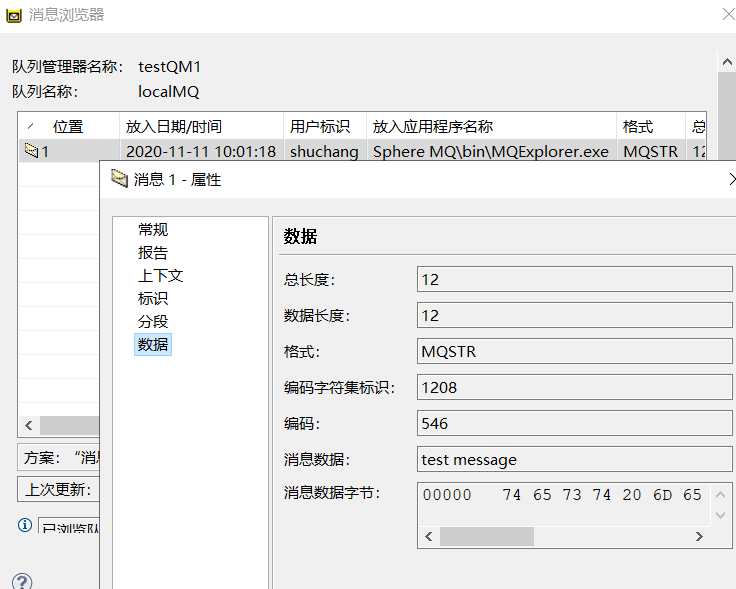
Task: Click the 格式 field showing MQSTR
Action: click(575, 352)
